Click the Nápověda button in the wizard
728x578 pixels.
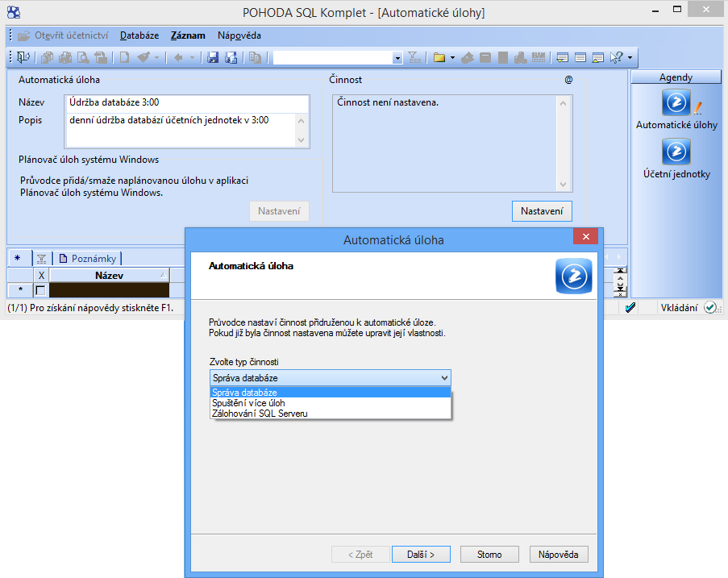(559, 555)
